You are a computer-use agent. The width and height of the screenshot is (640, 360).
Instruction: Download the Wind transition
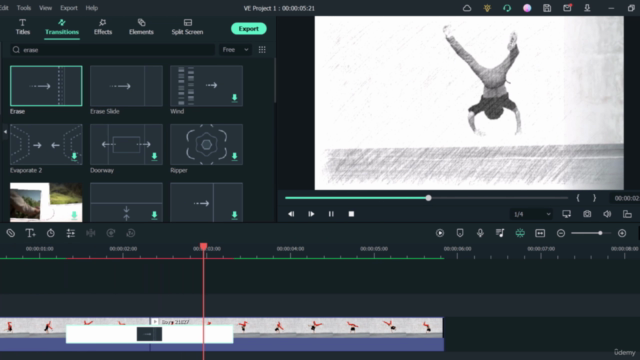point(234,98)
